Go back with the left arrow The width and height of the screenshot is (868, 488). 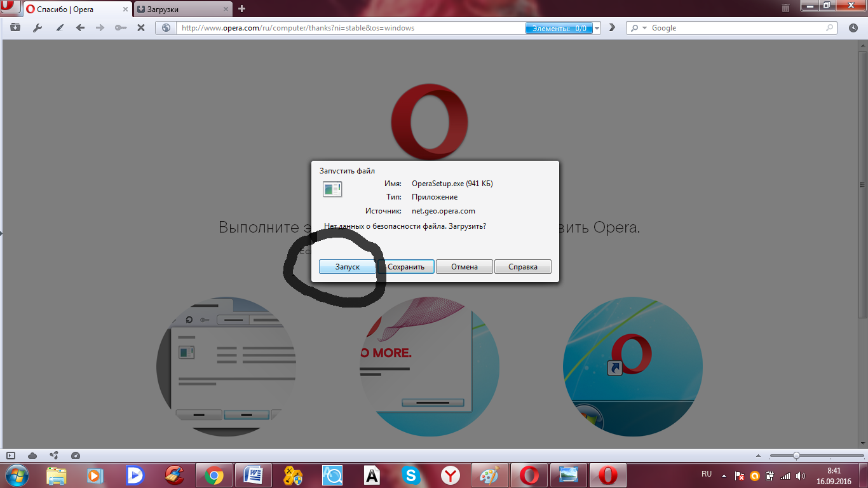click(x=80, y=28)
